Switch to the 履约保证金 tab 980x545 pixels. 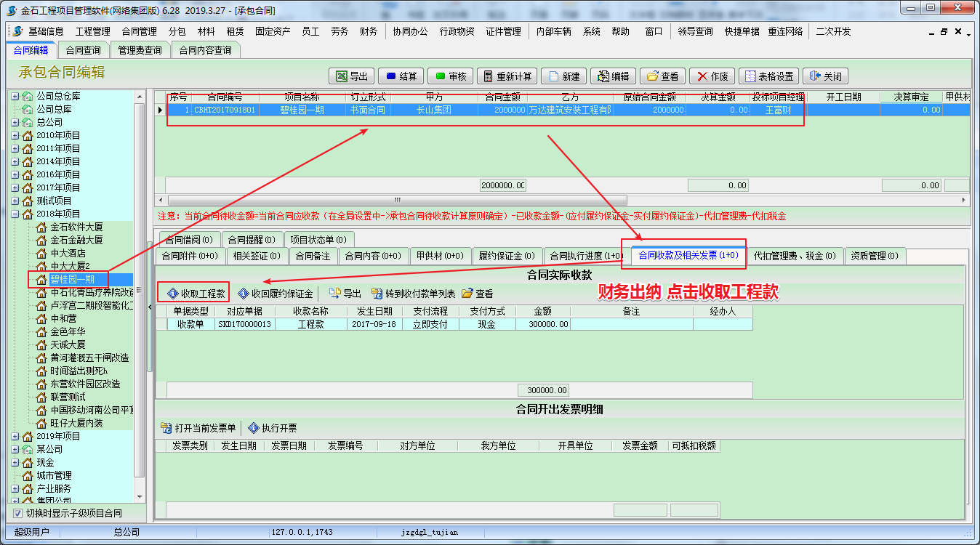pos(507,256)
